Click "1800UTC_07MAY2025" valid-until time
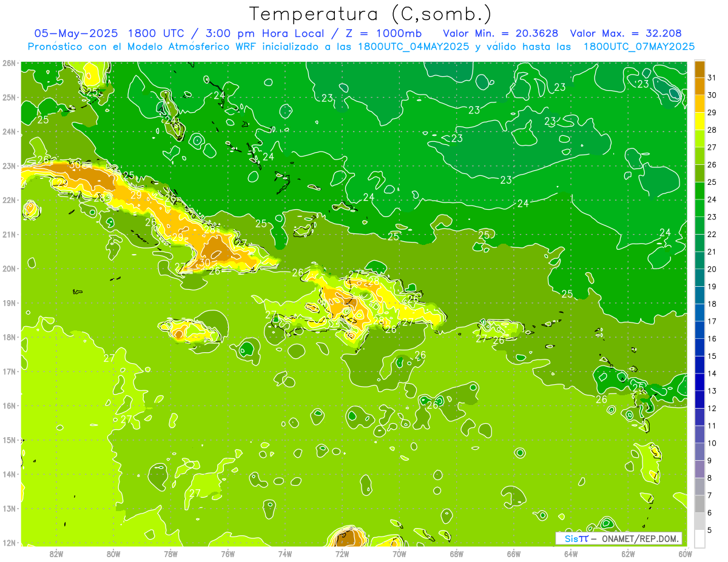This screenshot has height=562, width=728. [639, 47]
